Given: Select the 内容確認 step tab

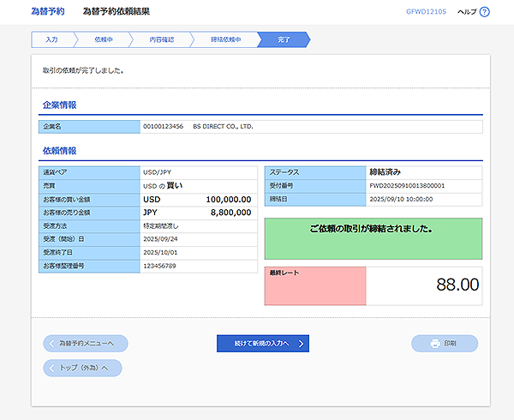Looking at the screenshot, I should coord(162,39).
